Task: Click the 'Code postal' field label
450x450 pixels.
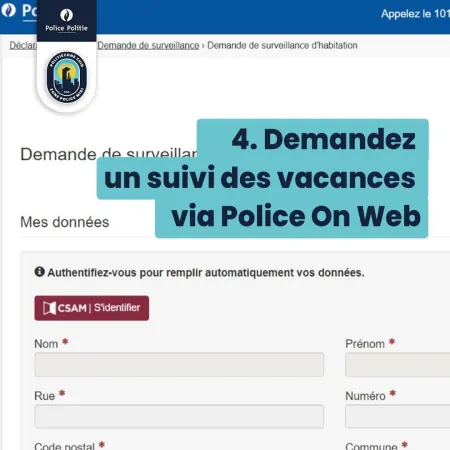Action: [64, 446]
